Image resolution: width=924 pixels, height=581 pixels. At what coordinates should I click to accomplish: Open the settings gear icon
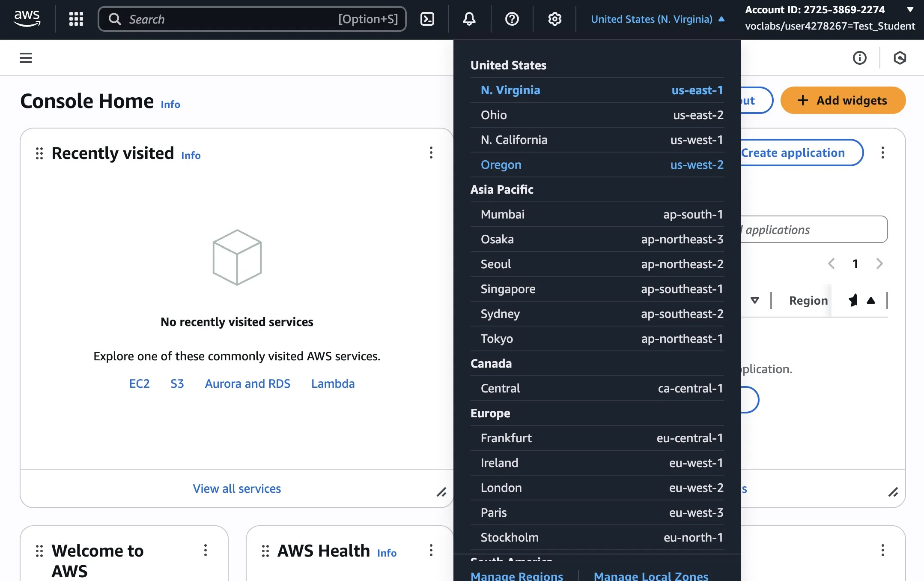[x=554, y=19]
